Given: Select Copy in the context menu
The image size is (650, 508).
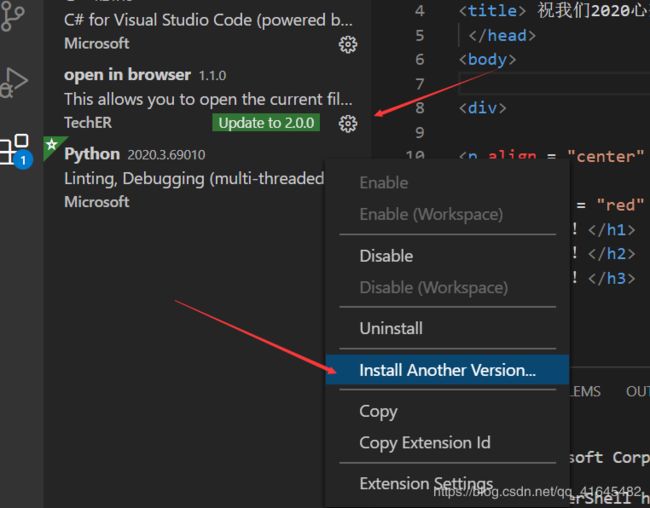Looking at the screenshot, I should [x=378, y=411].
